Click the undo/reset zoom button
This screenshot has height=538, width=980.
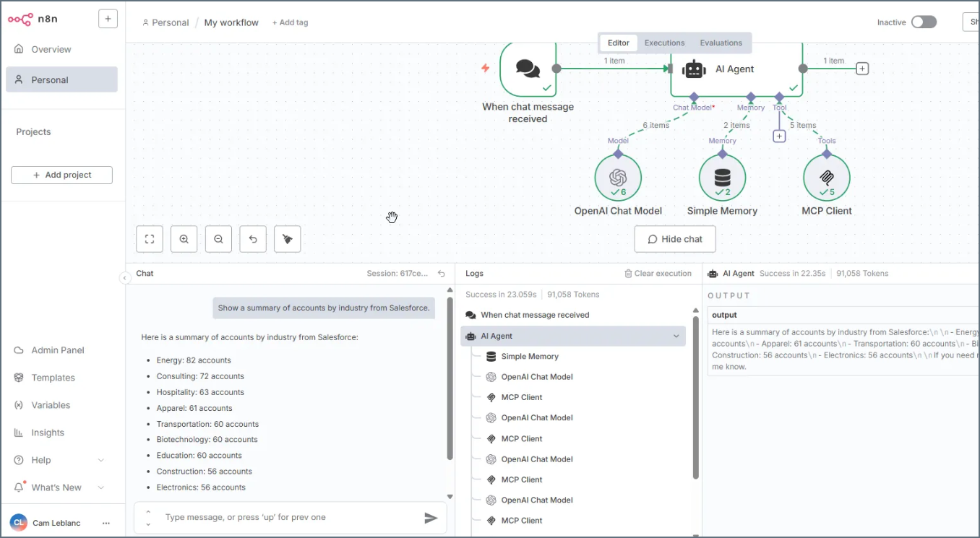253,239
